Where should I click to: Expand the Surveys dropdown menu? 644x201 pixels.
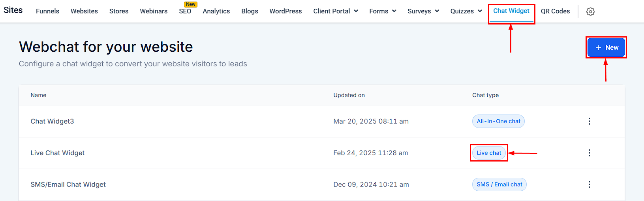[x=423, y=11]
